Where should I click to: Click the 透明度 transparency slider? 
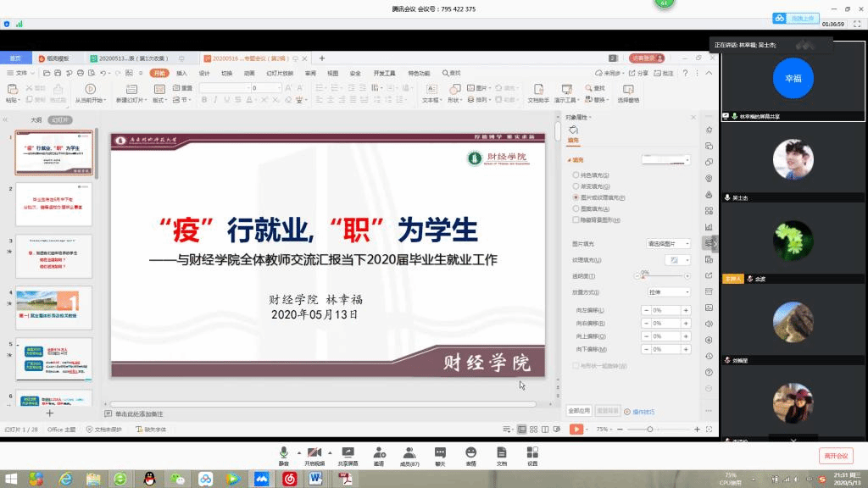tap(664, 276)
